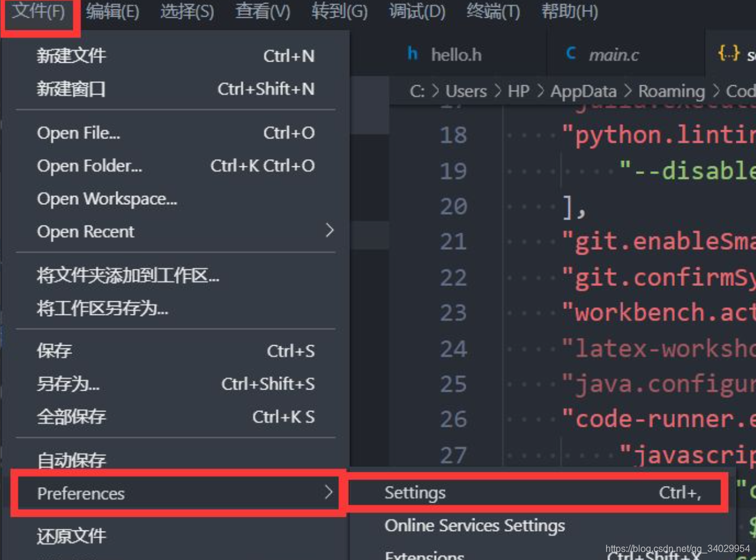Click Users in the breadcrumb path
The image size is (756, 560).
point(466,91)
